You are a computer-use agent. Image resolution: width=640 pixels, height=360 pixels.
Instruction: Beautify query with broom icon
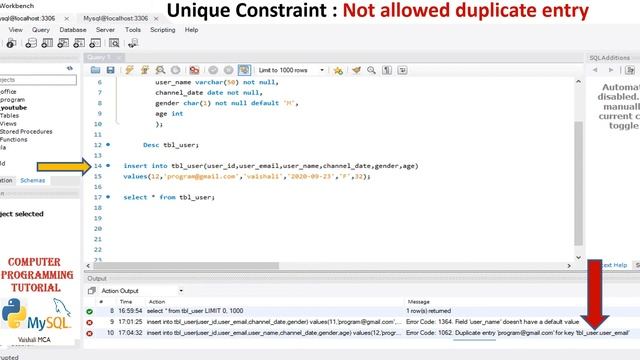(356, 70)
